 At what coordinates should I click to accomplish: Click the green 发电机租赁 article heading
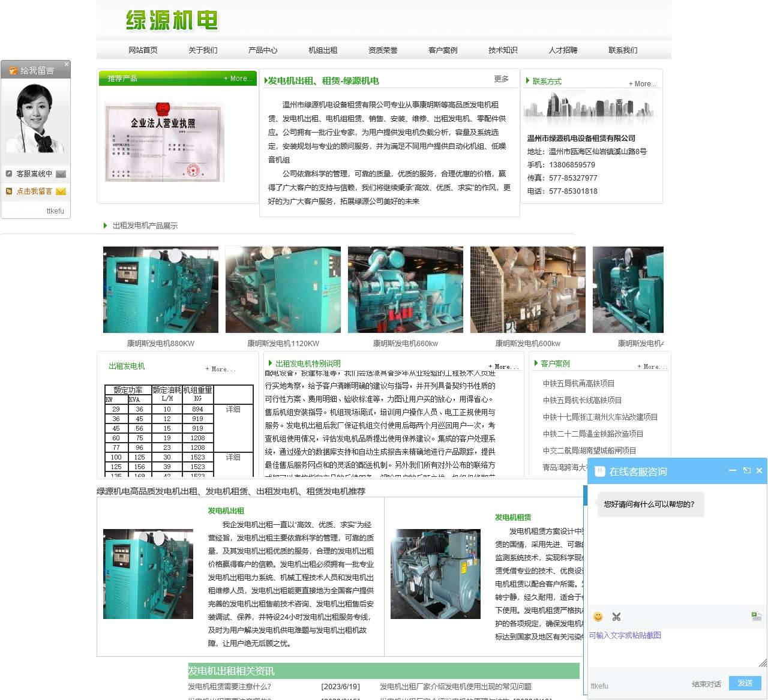click(513, 517)
